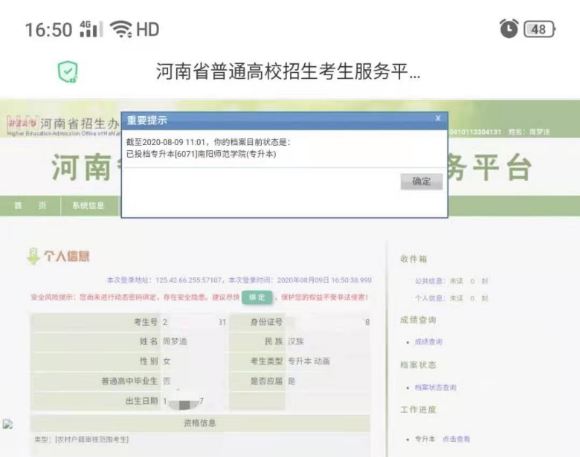Open the 档案状态查询 link
The height and width of the screenshot is (457, 580).
[435, 387]
